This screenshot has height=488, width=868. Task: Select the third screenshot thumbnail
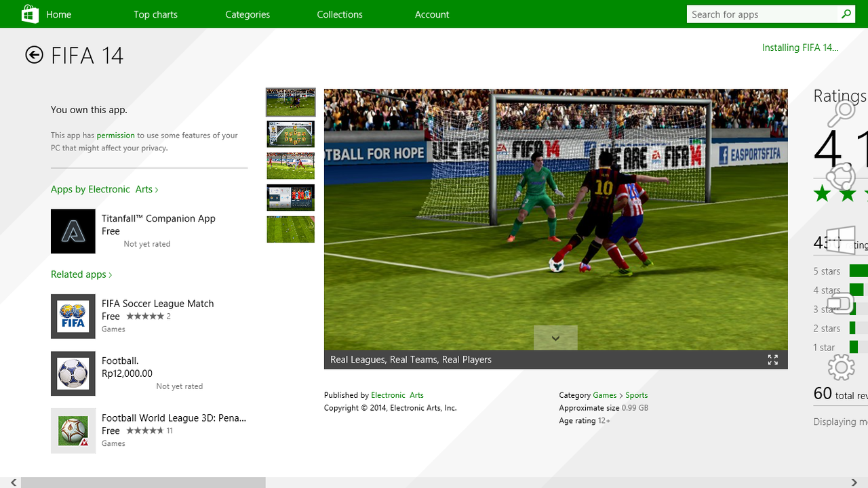290,166
